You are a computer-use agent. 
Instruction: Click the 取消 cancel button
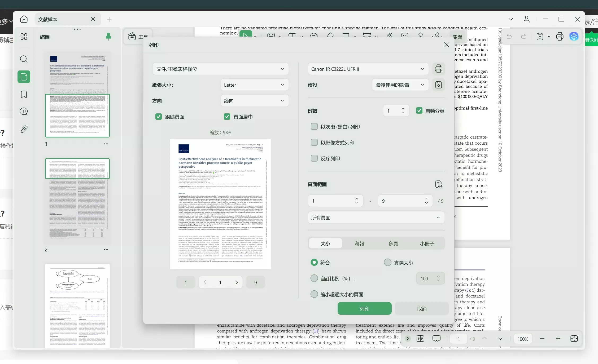pos(422,309)
